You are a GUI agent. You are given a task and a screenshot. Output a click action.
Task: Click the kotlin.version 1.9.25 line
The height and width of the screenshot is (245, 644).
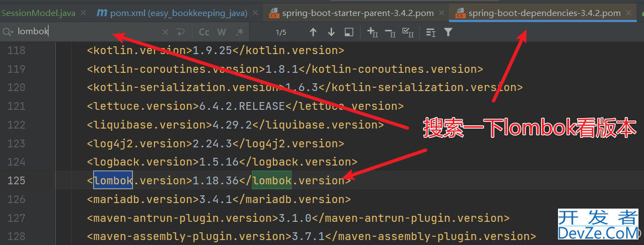pyautogui.click(x=215, y=51)
